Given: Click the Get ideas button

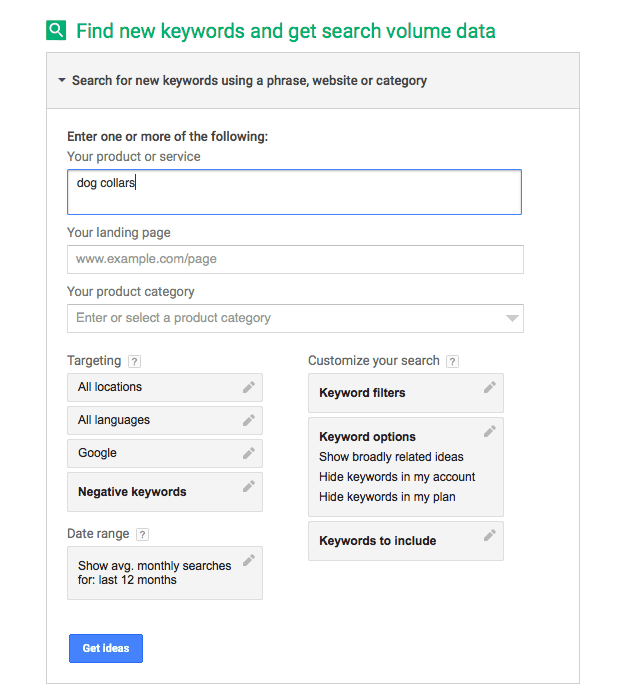Looking at the screenshot, I should (106, 648).
